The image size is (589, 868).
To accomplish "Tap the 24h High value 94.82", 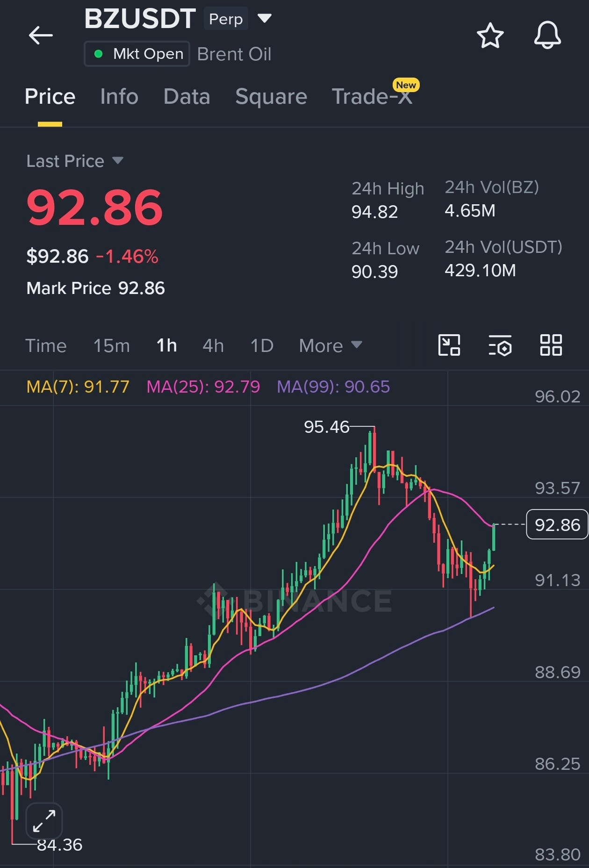I will tap(374, 212).
